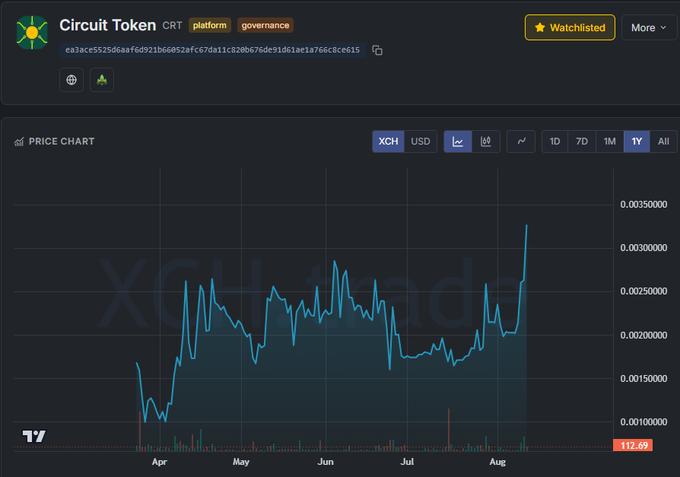680x477 pixels.
Task: Switch to line chart view icon
Action: [458, 141]
